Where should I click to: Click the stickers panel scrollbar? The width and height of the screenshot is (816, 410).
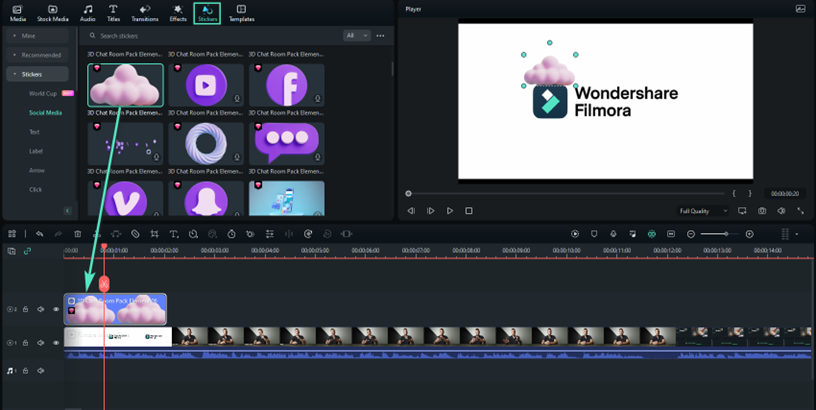(x=392, y=68)
